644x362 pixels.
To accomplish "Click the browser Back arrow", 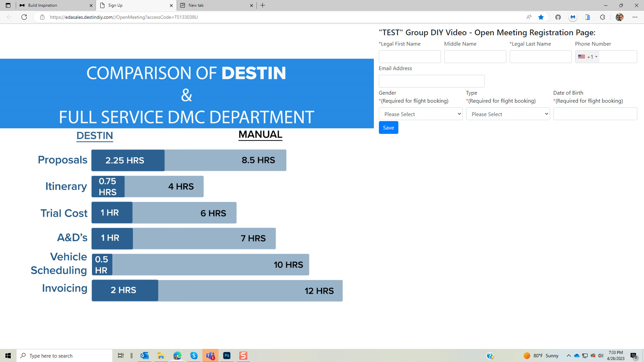I will [9, 17].
